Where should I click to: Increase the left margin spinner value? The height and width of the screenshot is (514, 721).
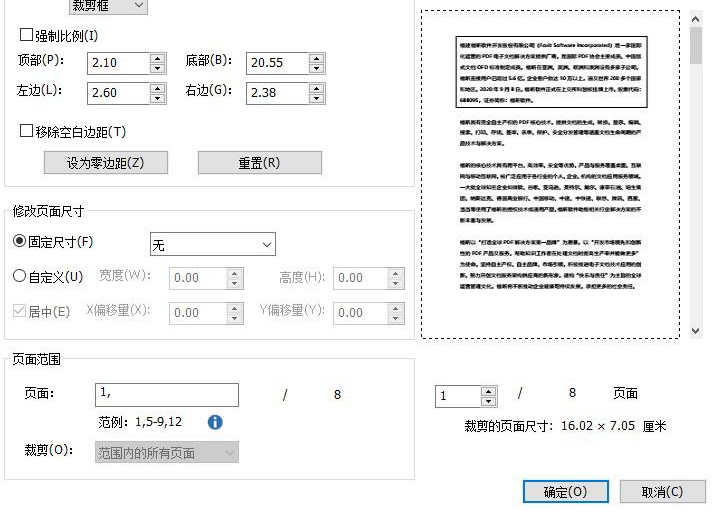[157, 87]
